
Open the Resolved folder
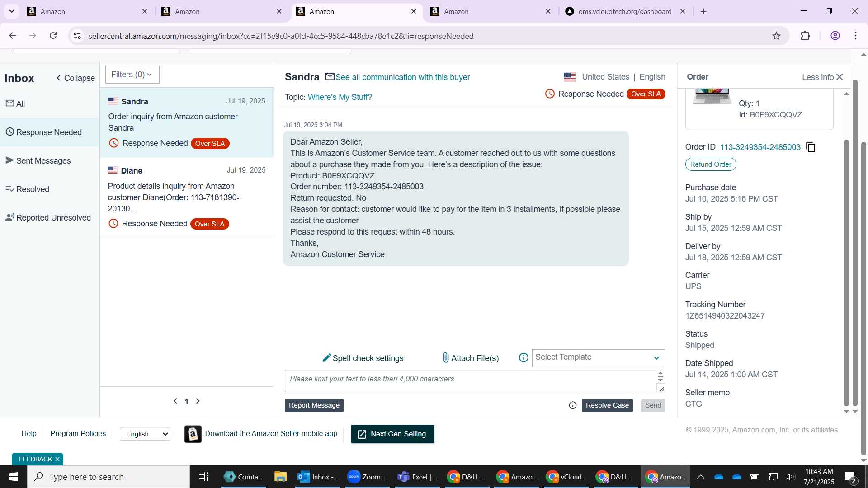[x=50, y=189]
